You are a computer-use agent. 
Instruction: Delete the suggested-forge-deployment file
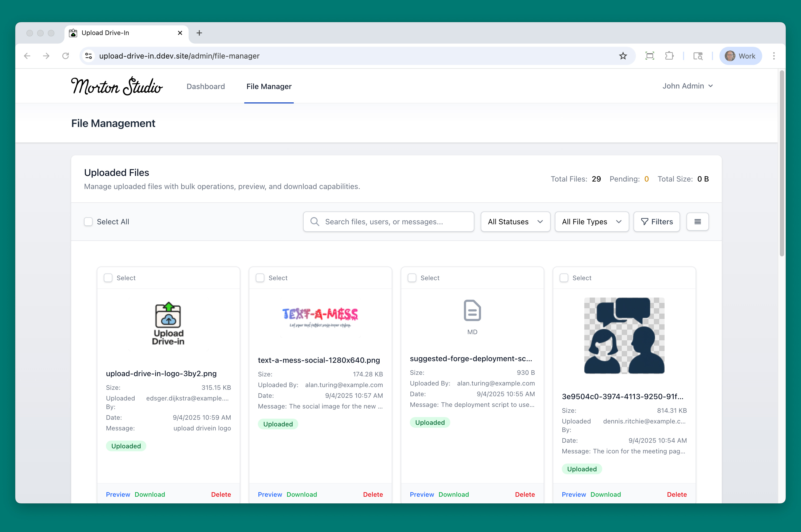[x=525, y=494]
